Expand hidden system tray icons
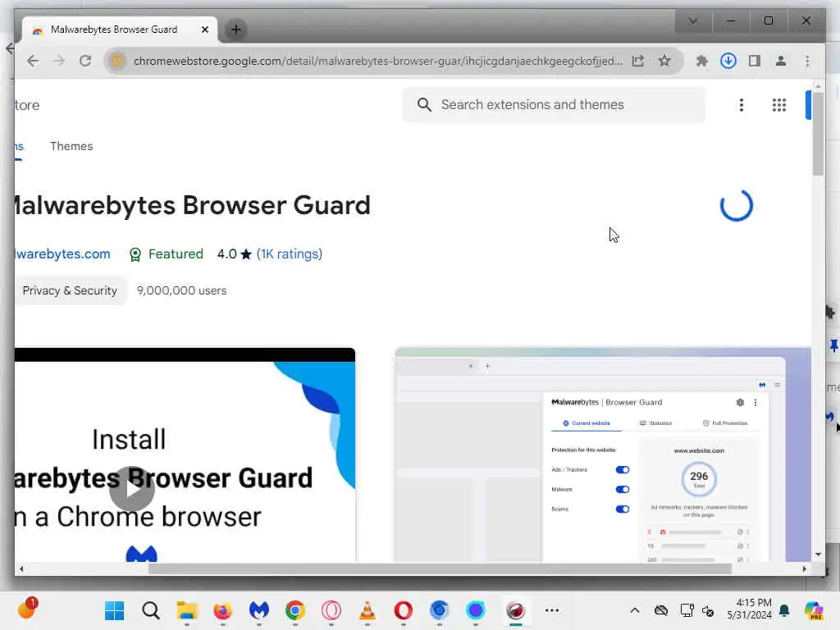The image size is (840, 630). tap(634, 610)
